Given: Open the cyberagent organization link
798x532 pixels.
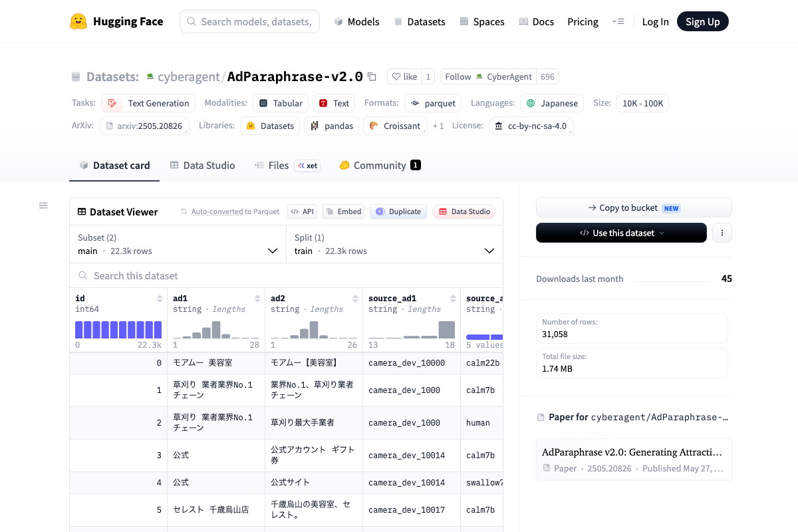Looking at the screenshot, I should click(x=189, y=76).
